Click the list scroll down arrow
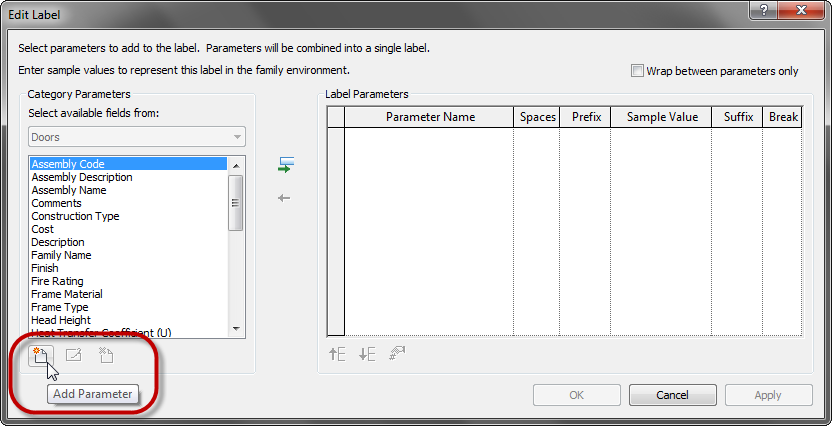832x426 pixels. pyautogui.click(x=236, y=329)
